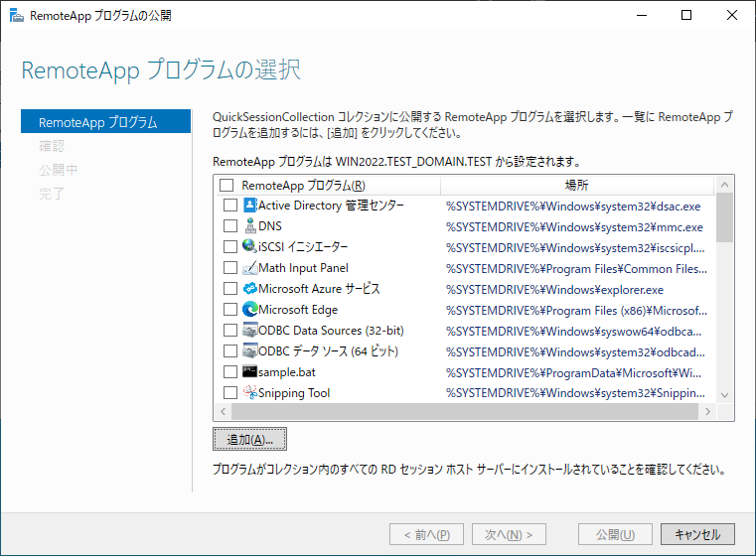
Task: Click the Snipping Tool scissors icon
Action: (x=249, y=392)
